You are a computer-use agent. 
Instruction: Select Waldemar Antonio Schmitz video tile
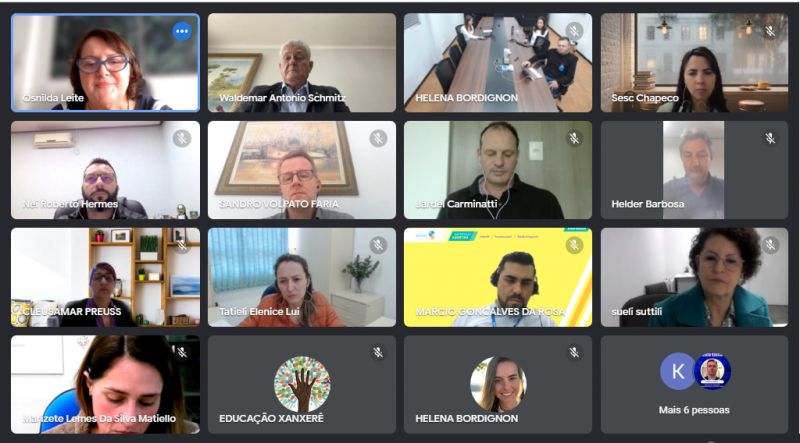click(x=302, y=62)
